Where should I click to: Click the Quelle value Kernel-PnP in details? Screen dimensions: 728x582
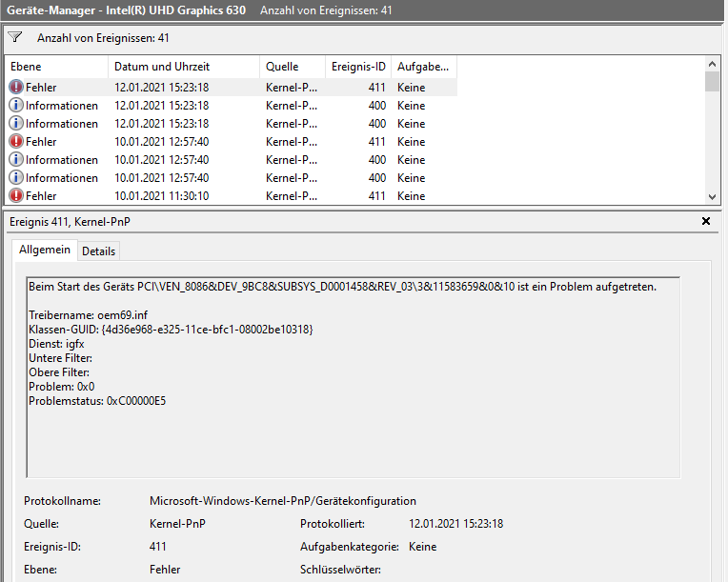pos(177,524)
